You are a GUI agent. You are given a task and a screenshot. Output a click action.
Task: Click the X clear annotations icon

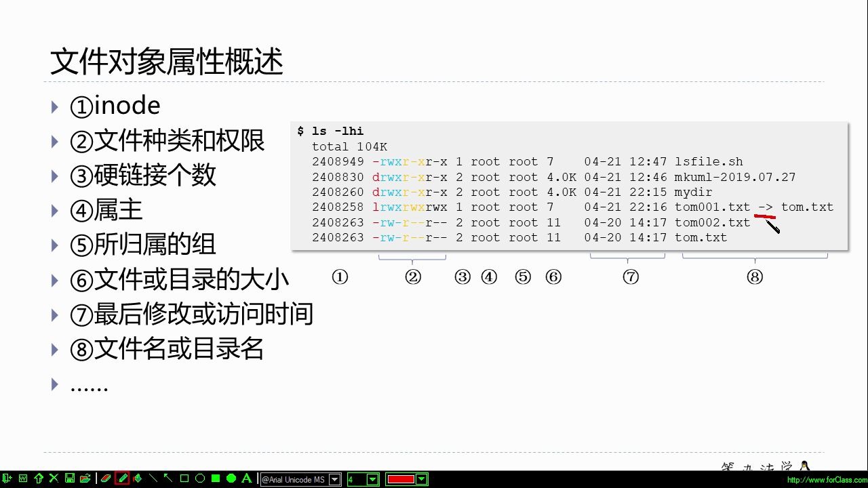coord(54,479)
